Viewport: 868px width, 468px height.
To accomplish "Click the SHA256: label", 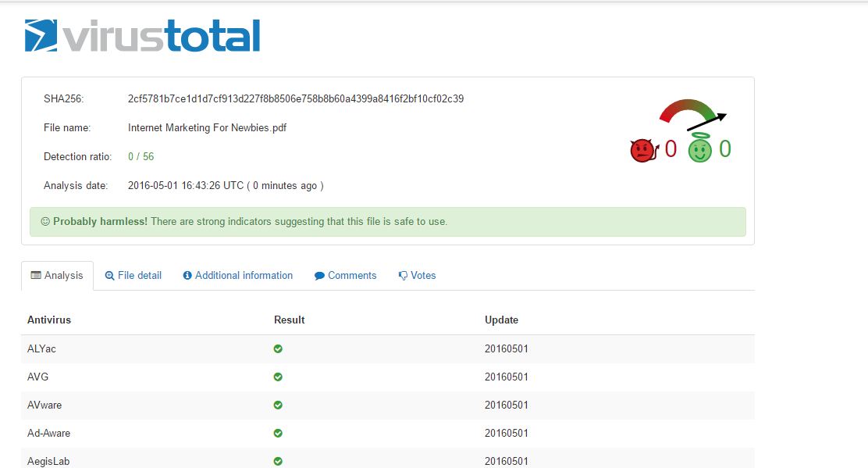I will (x=64, y=99).
